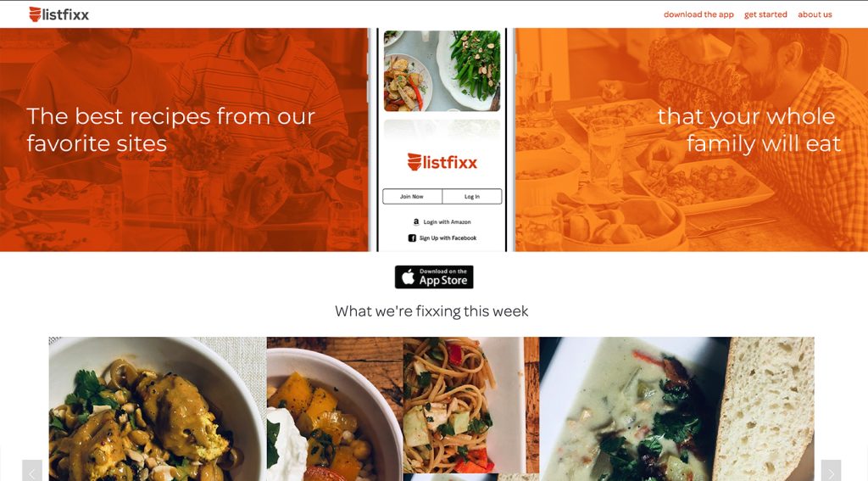
Task: Click 'Login with Amazon' text
Action: pyautogui.click(x=448, y=221)
